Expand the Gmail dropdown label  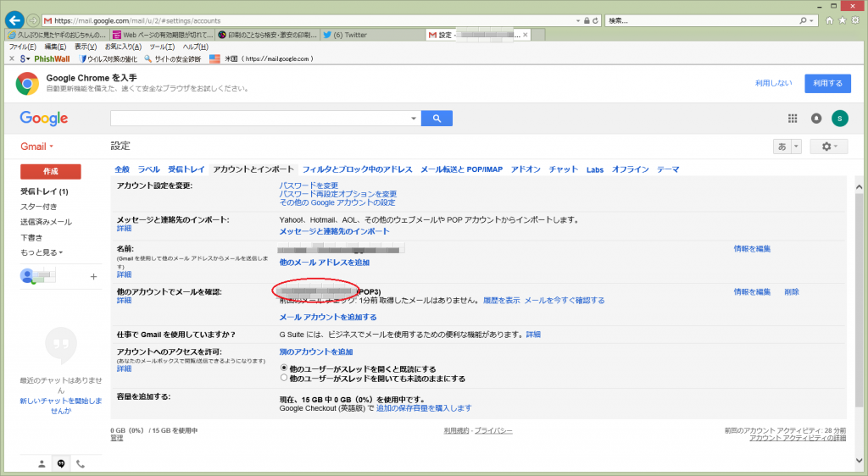(36, 147)
